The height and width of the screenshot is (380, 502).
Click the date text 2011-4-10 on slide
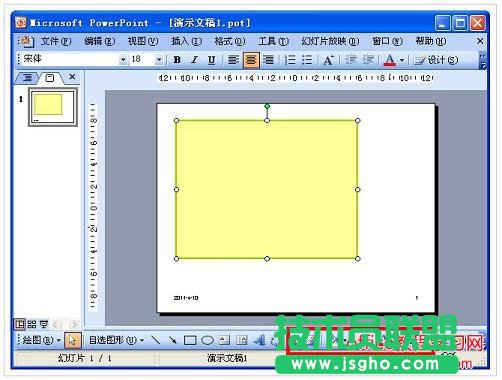pyautogui.click(x=186, y=298)
